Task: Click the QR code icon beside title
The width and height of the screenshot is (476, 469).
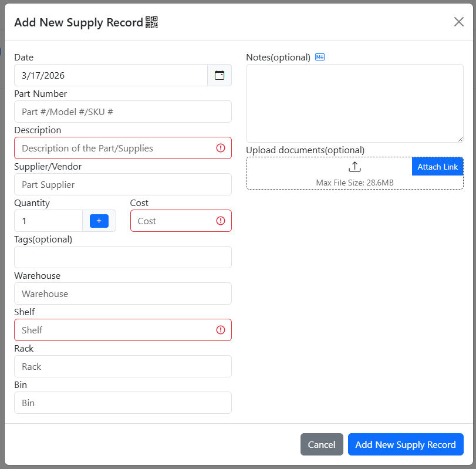Action: [152, 22]
